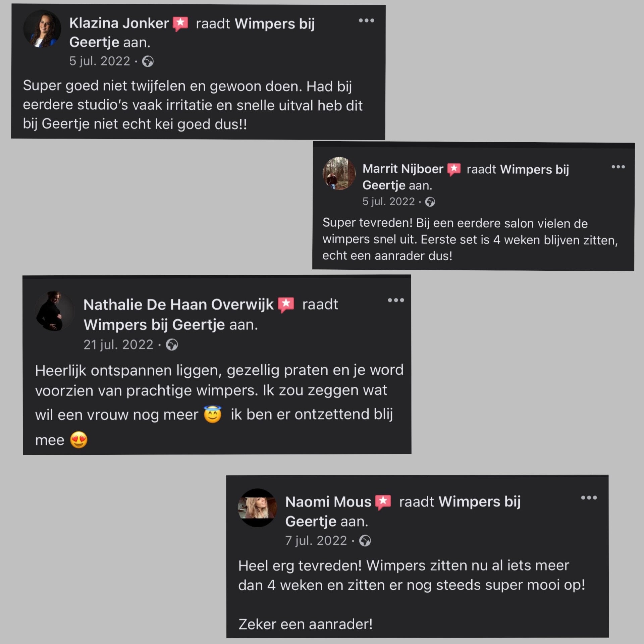Open three-dot menu on Marrit Nijboer's review
Viewport: 644px width, 644px height.
click(618, 167)
